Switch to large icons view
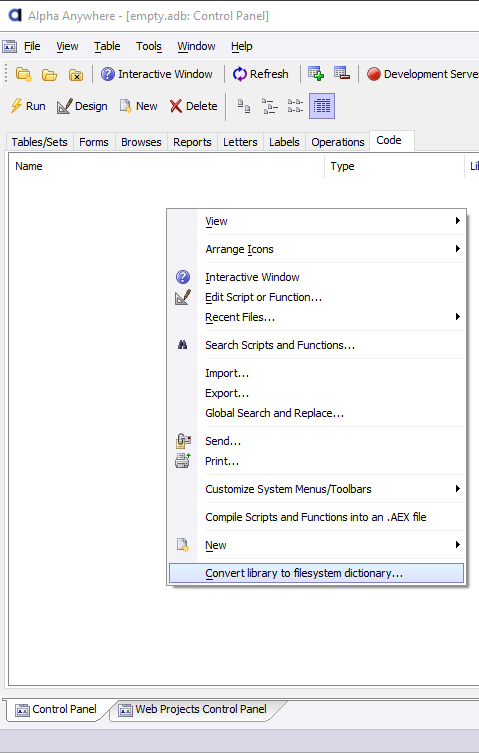Image resolution: width=479 pixels, height=753 pixels. (244, 106)
